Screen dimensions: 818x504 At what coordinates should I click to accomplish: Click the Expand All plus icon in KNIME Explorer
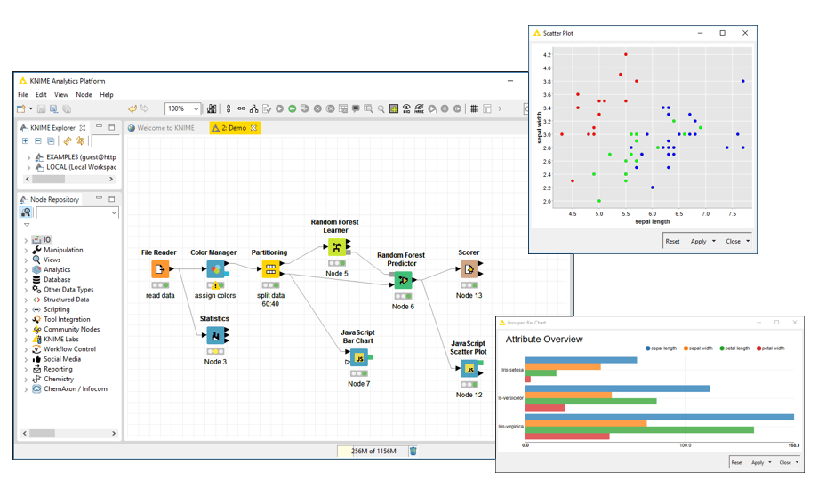[25, 140]
